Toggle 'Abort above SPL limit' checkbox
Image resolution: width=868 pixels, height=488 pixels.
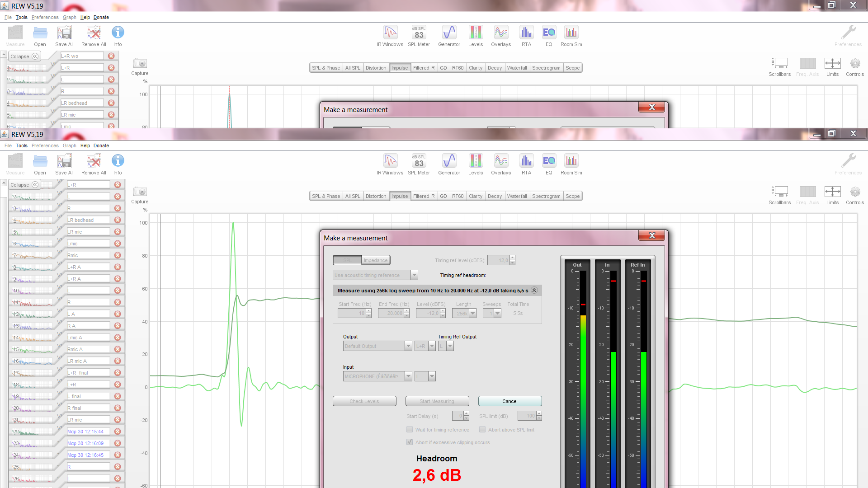tap(482, 430)
